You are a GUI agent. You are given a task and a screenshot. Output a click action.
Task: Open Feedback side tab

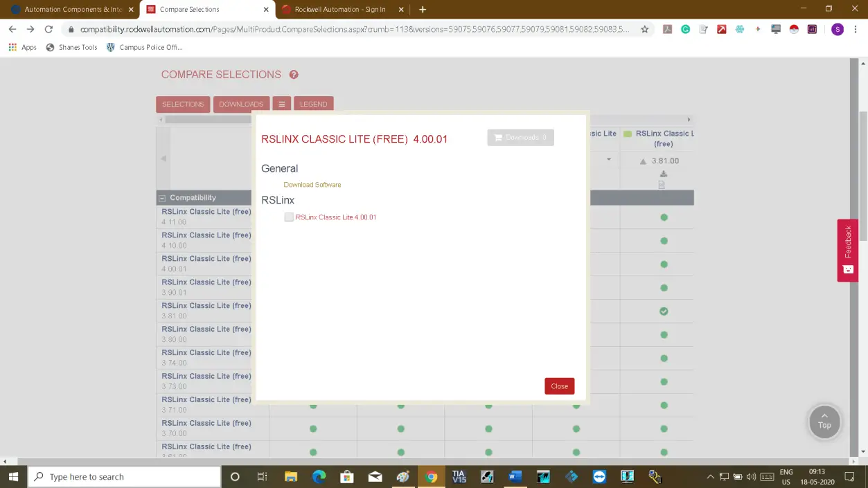point(848,251)
